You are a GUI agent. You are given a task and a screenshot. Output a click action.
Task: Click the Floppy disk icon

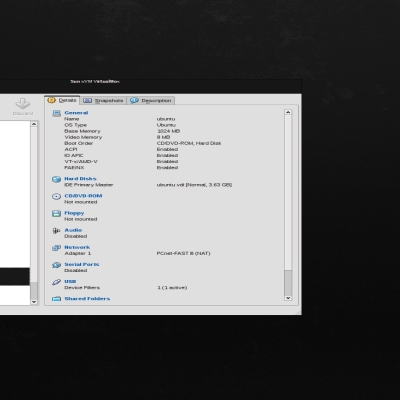point(56,213)
